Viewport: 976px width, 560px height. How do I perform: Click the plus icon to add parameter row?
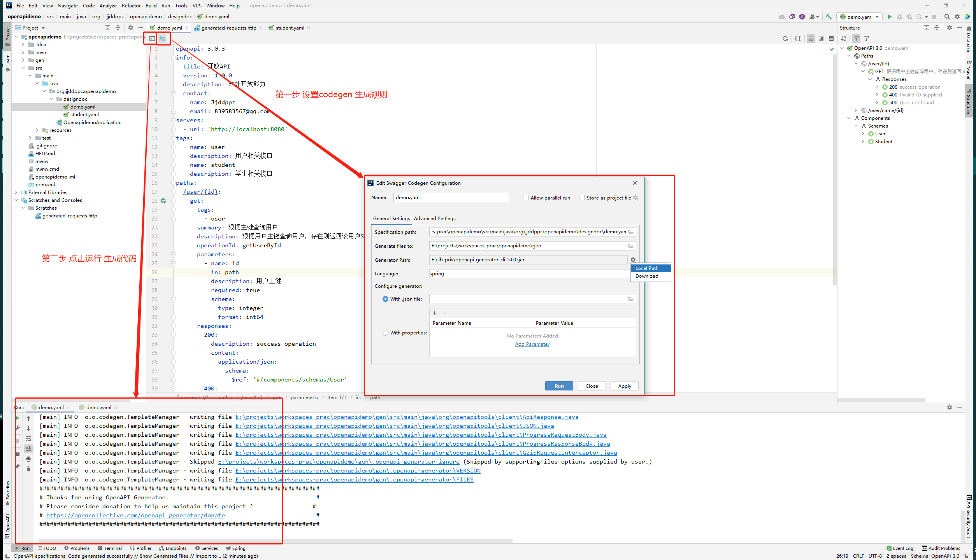point(435,313)
